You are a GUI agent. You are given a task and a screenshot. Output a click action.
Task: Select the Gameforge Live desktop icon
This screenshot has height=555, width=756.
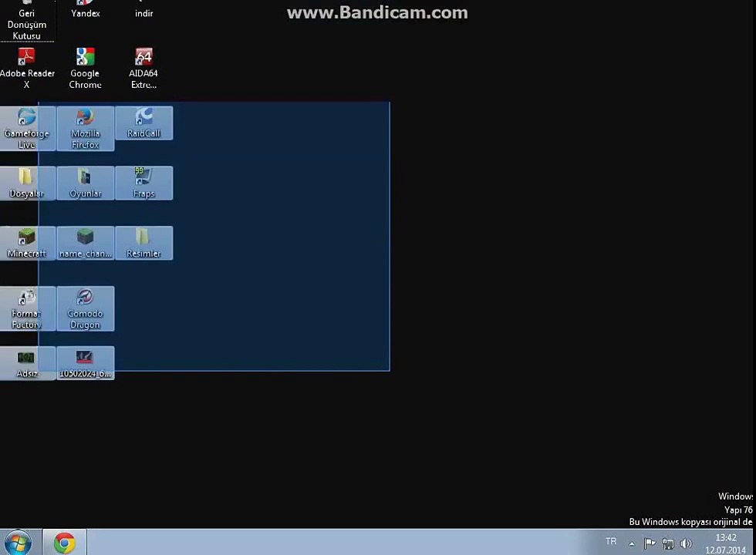pyautogui.click(x=26, y=128)
